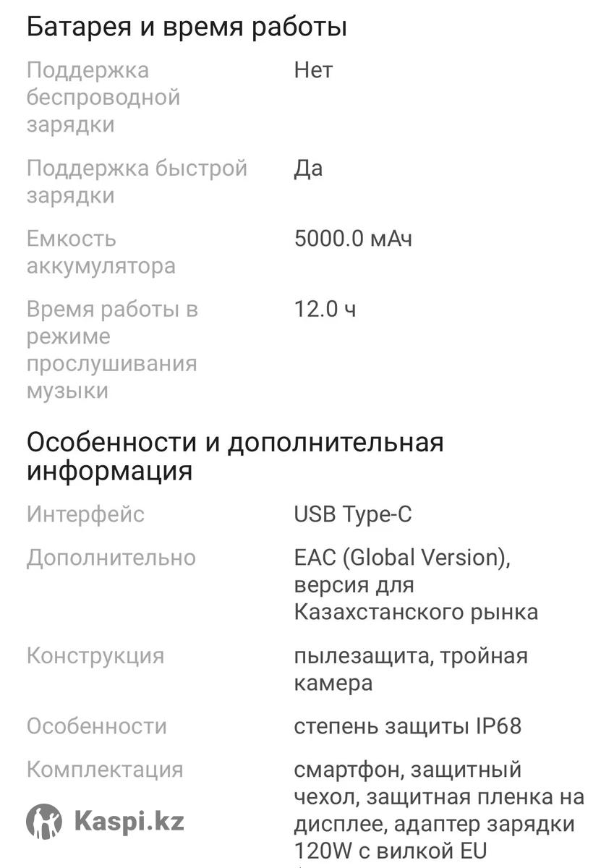Image resolution: width=614 pixels, height=868 pixels.
Task: Tap the 'Поддержка быстрой зарядки' label
Action: click(x=137, y=182)
